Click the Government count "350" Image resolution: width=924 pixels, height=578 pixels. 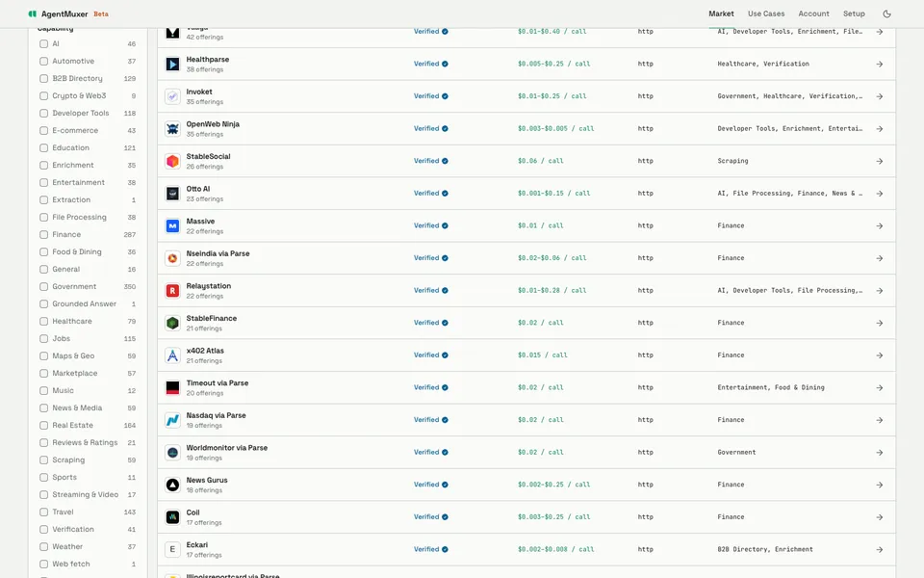pos(130,287)
